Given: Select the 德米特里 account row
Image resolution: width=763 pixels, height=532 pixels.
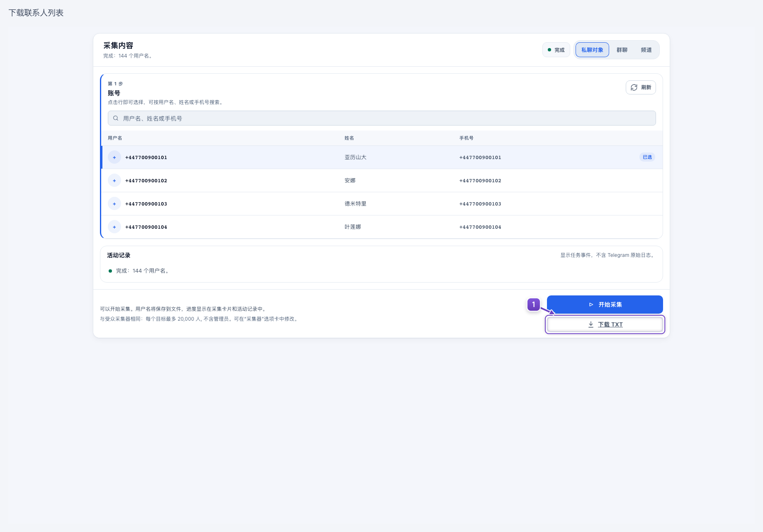Looking at the screenshot, I should pyautogui.click(x=382, y=204).
